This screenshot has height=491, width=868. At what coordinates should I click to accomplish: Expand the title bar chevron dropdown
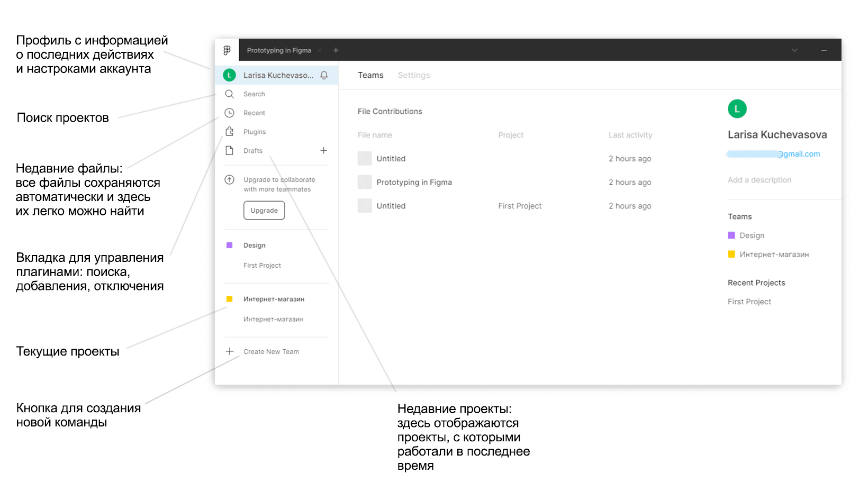[794, 50]
